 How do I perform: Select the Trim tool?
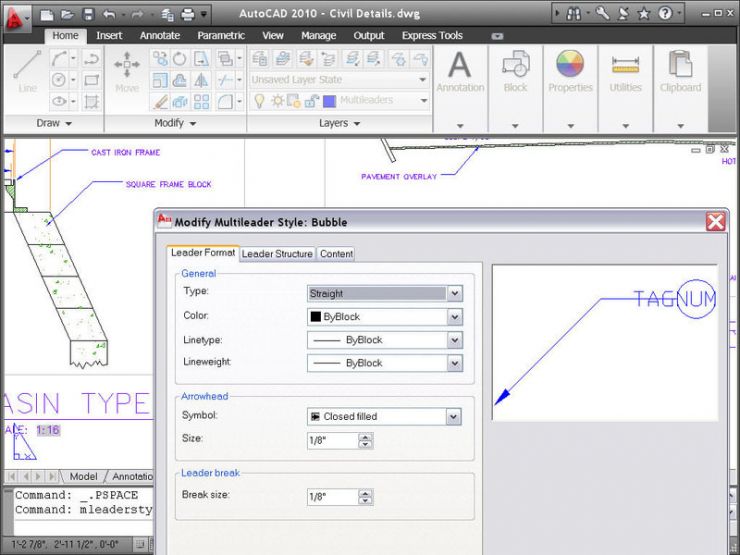[x=225, y=80]
